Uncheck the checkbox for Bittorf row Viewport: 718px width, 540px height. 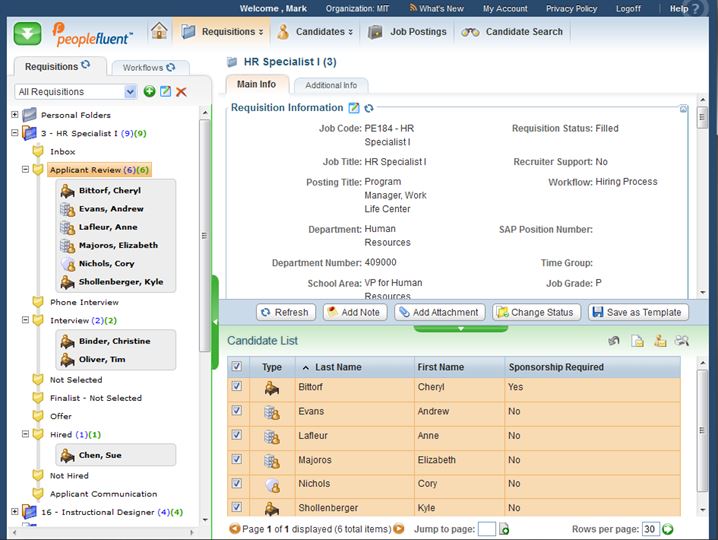coord(237,387)
